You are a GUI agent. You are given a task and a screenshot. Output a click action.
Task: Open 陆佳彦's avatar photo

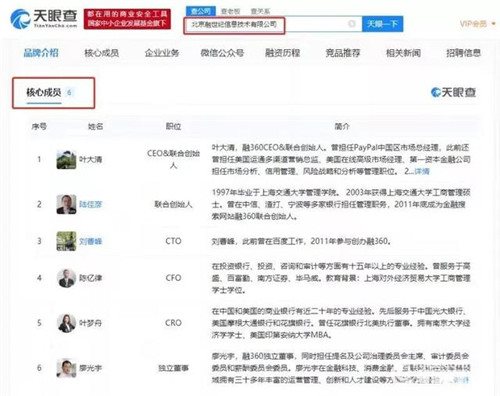point(66,204)
